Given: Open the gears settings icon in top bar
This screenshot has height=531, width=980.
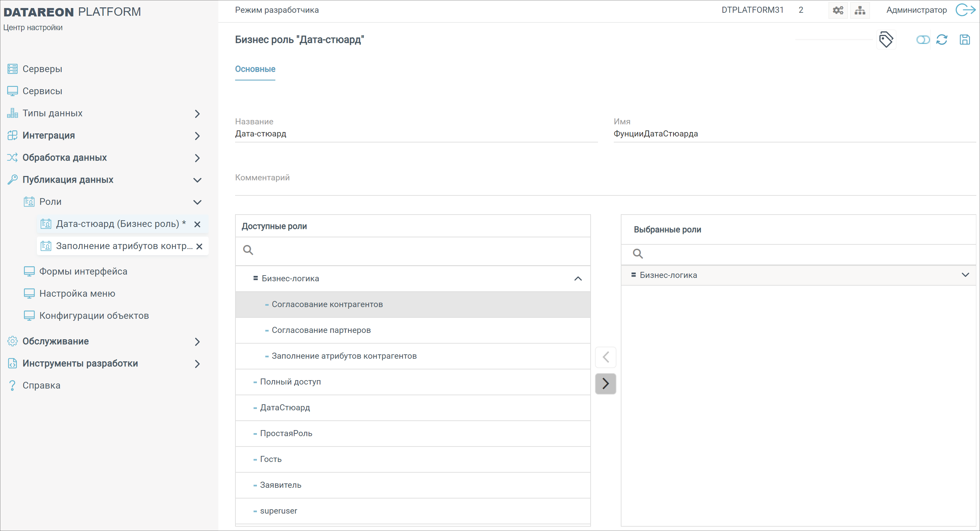Looking at the screenshot, I should click(838, 10).
